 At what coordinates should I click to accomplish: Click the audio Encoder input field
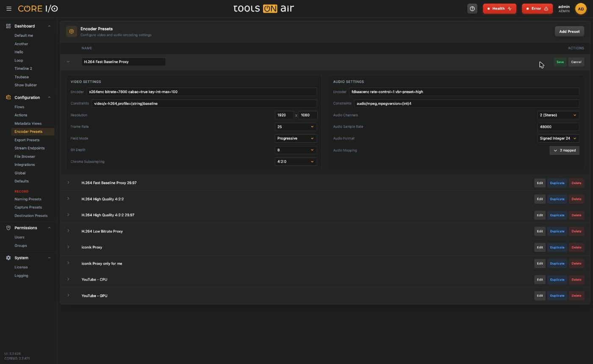(464, 92)
